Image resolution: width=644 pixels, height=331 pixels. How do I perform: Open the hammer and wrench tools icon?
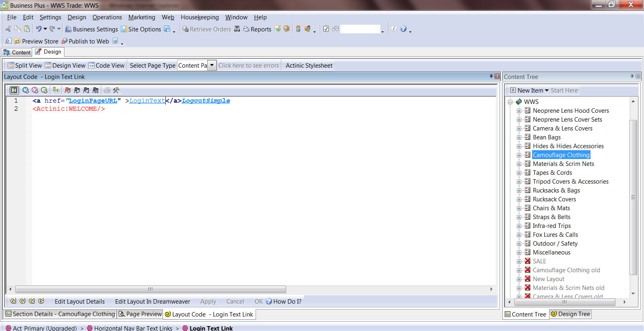click(116, 90)
